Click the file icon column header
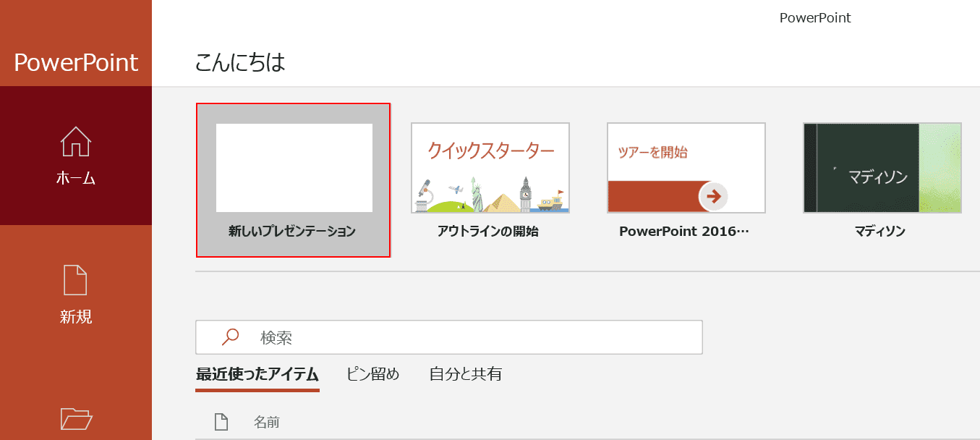Screen dimensions: 980x440 (x=221, y=422)
